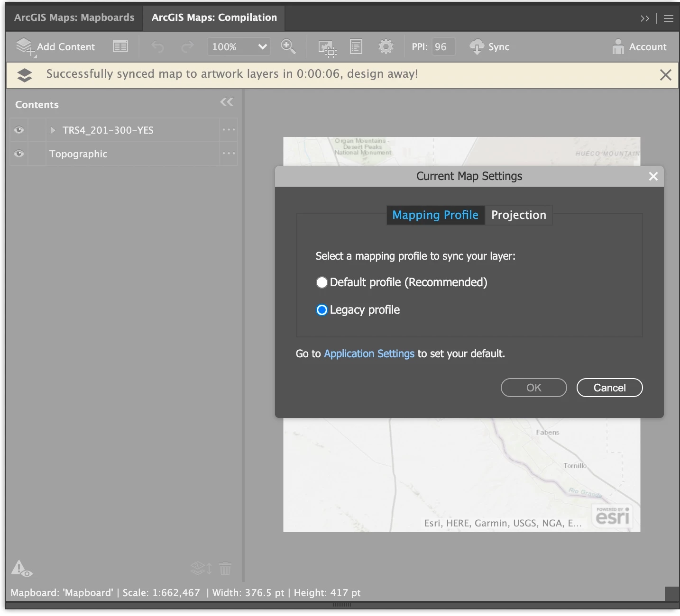Screen dimensions: 680x616
Task: Open the Application Settings link
Action: (x=369, y=354)
